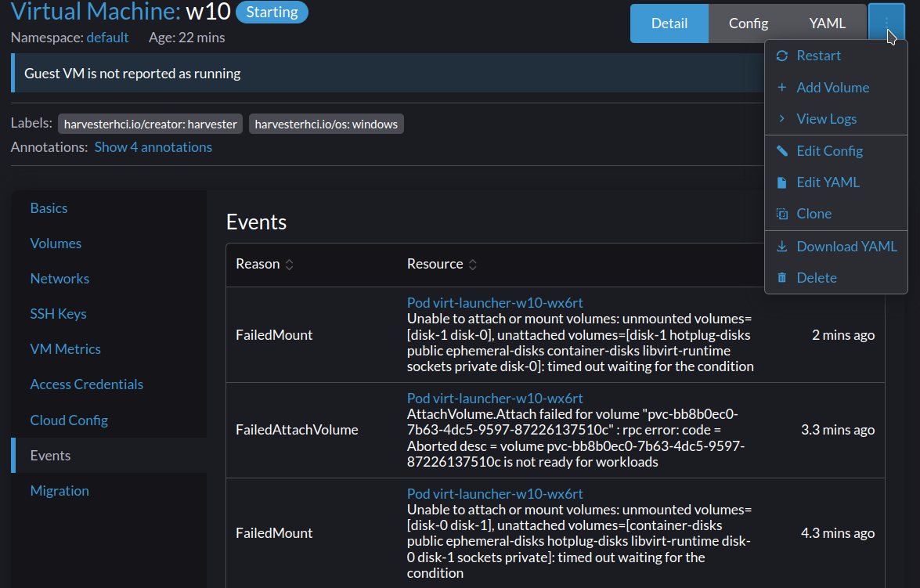Select View Logs menu entry
Image resolution: width=920 pixels, height=588 pixels.
coord(836,119)
